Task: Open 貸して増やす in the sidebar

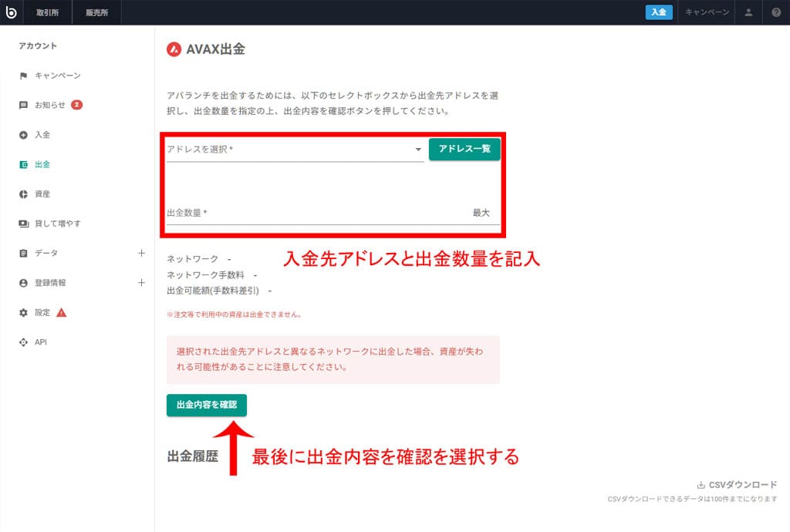Action: click(x=57, y=224)
